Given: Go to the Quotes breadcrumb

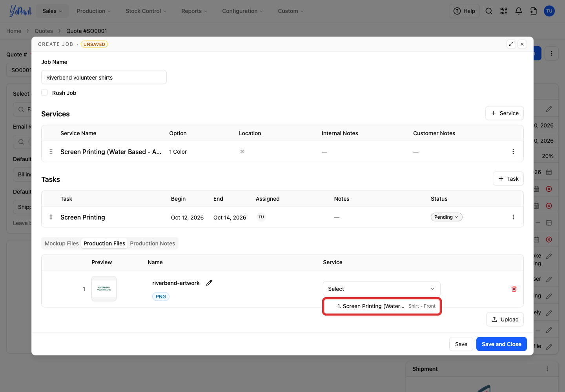Looking at the screenshot, I should tap(44, 31).
